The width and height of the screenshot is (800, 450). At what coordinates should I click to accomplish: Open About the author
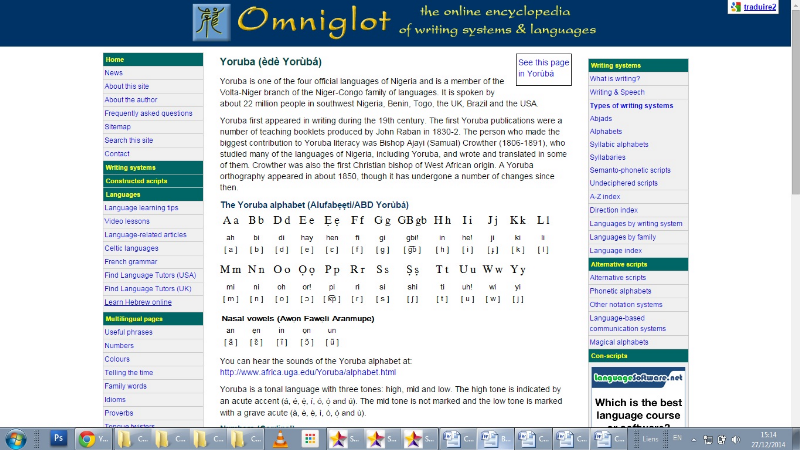131,99
